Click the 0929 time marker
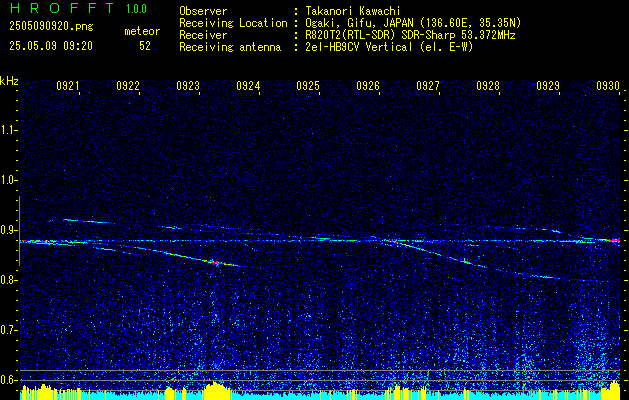This screenshot has width=629, height=400. 548,85
